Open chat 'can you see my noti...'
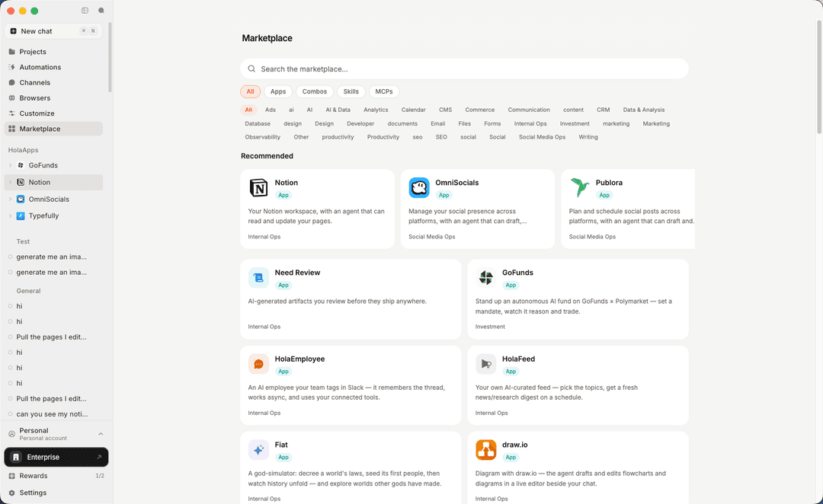Screen dimensions: 823x504 coord(52,414)
